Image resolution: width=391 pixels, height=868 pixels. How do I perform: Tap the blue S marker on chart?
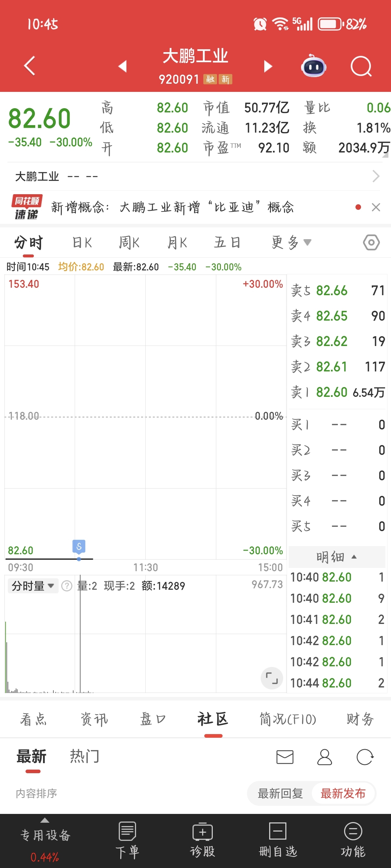(79, 546)
